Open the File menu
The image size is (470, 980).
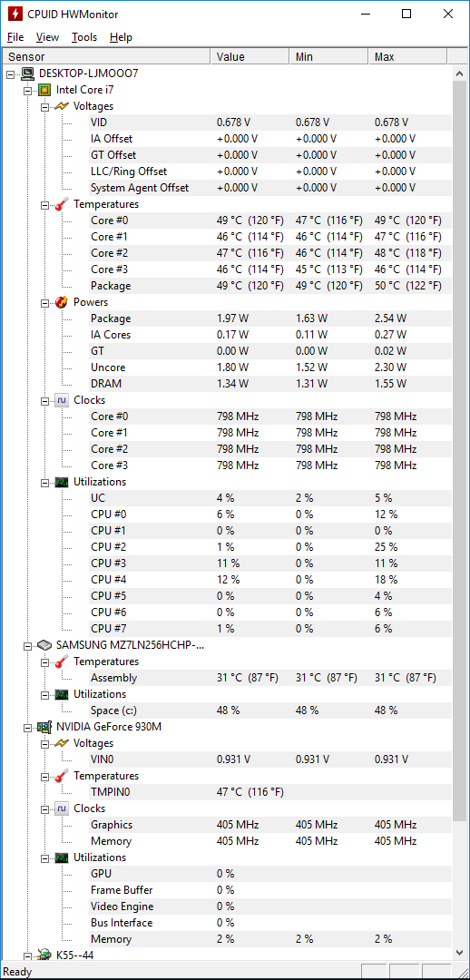click(15, 37)
